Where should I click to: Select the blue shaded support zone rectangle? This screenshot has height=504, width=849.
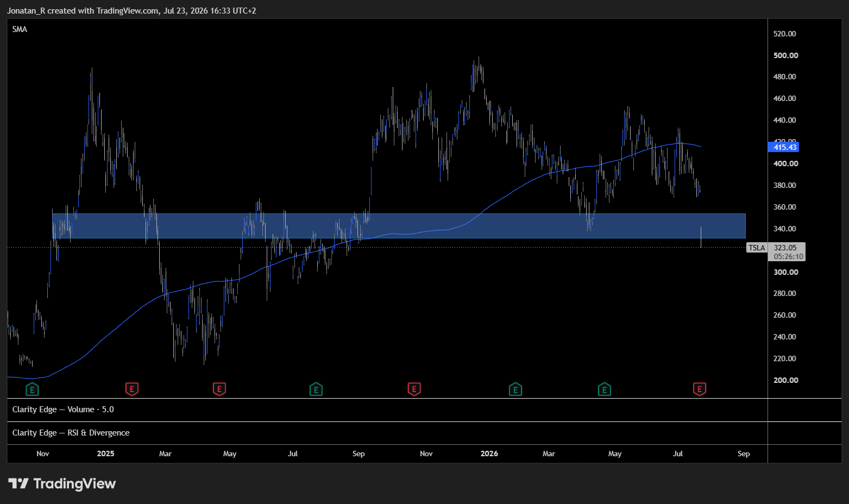click(x=399, y=226)
